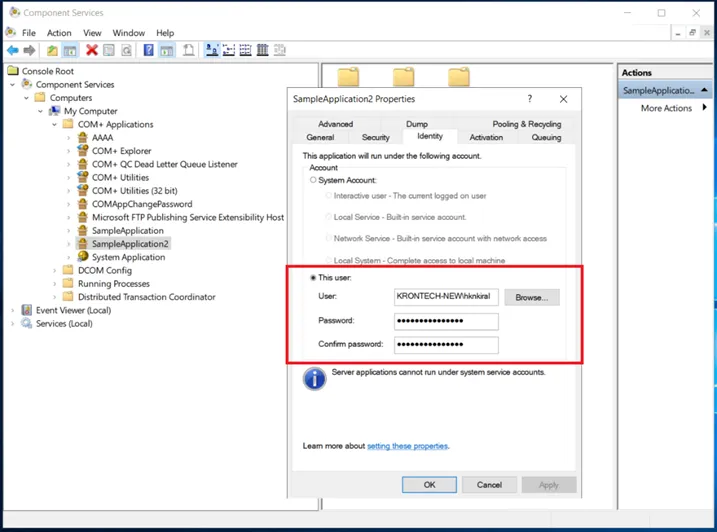Viewport: 717px width, 532px height.
Task: Select the List view toolbar icon
Action: coord(246,50)
